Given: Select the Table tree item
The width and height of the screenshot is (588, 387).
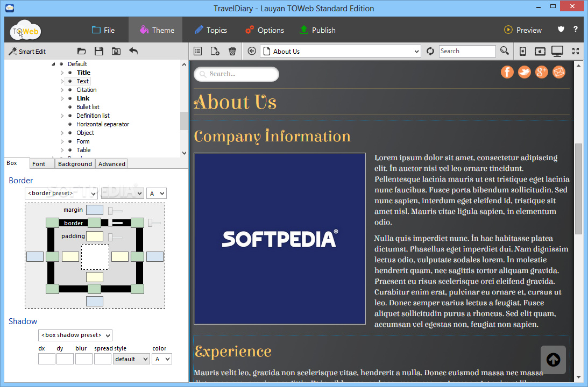Looking at the screenshot, I should (83, 150).
